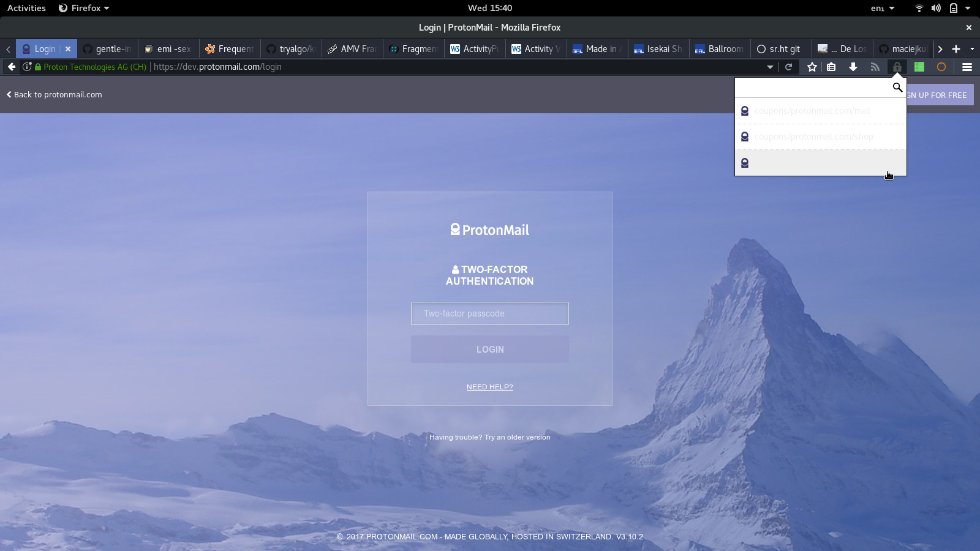Viewport: 980px width, 551px height.
Task: Click the search icon in extension popup
Action: (897, 88)
